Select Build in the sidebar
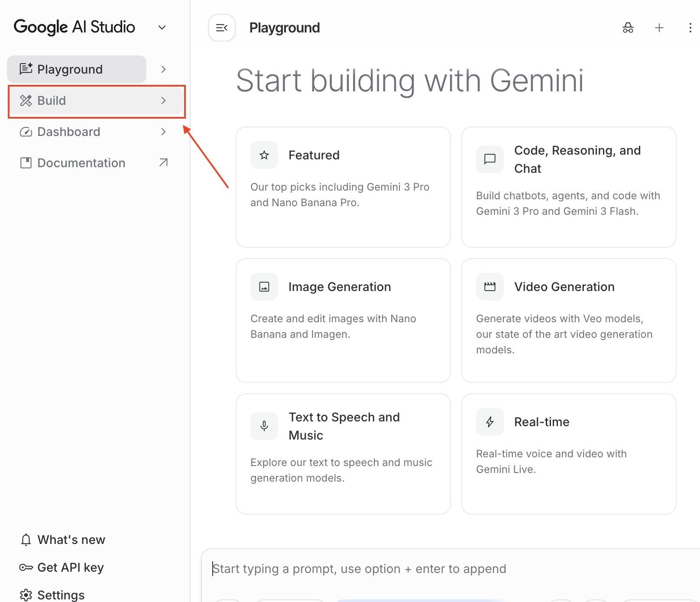 52,100
